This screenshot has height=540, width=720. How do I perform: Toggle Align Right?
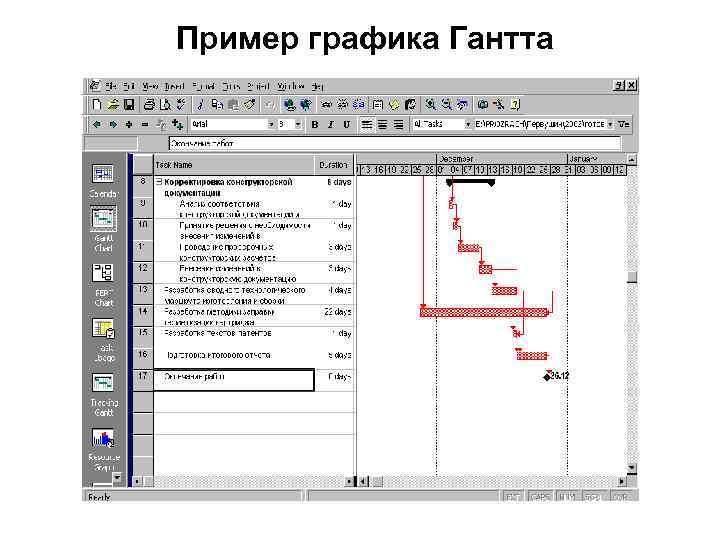[399, 124]
